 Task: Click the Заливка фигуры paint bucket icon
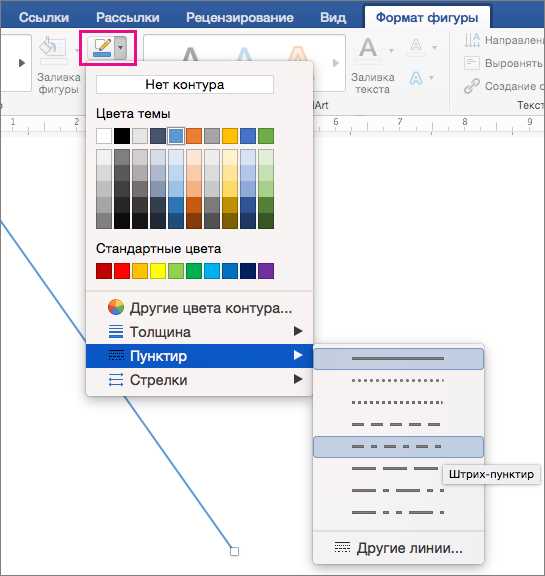point(53,48)
